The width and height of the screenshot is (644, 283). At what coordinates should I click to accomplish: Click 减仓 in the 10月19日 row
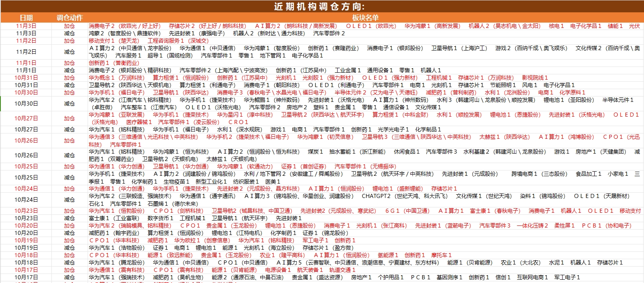[69, 248]
